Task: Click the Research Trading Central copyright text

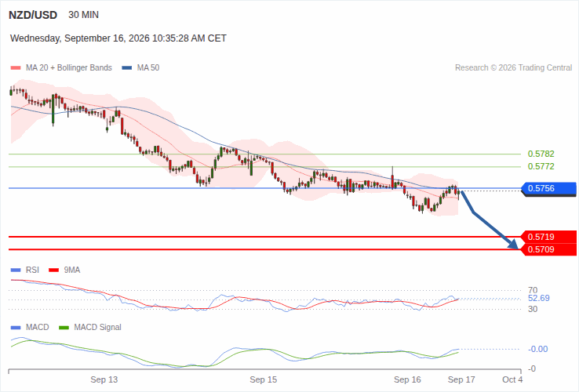Action: coord(513,68)
